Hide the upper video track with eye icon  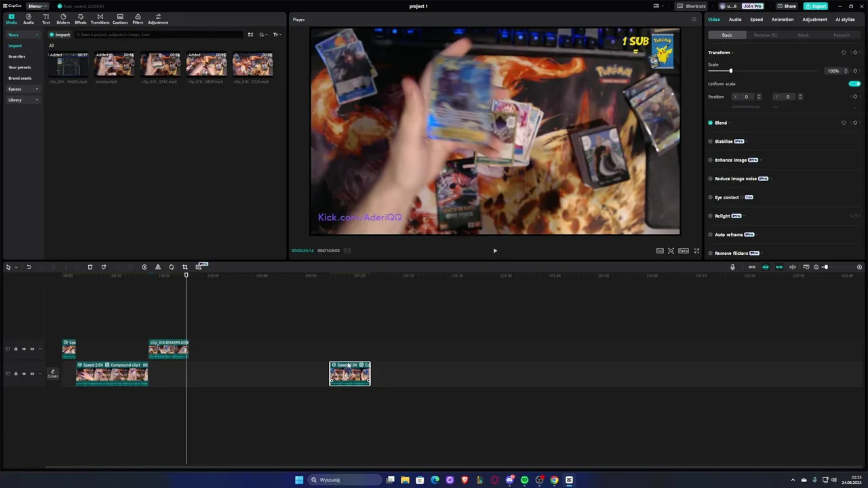coord(24,349)
